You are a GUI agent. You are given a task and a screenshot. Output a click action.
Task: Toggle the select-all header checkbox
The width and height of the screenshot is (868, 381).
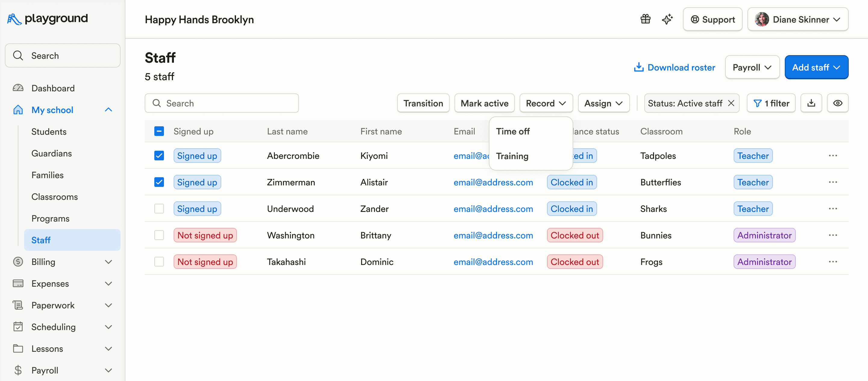coord(159,131)
